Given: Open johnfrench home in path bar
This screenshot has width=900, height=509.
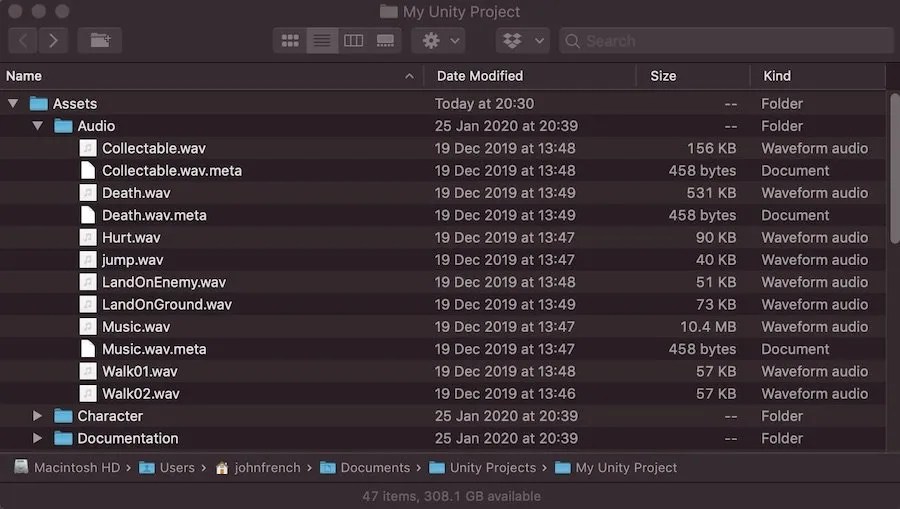Looking at the screenshot, I should (x=258, y=467).
